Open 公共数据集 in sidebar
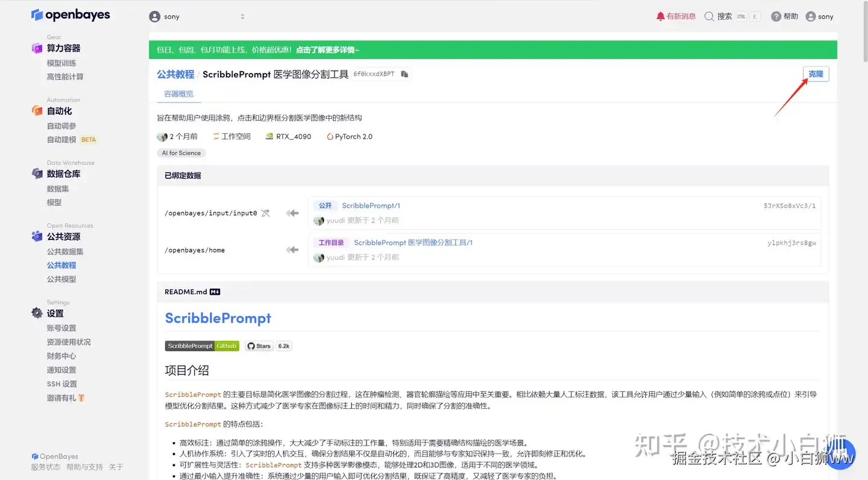The image size is (868, 480). click(x=65, y=251)
